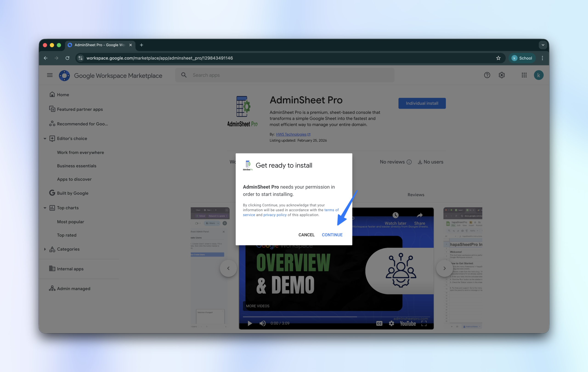Play the overview demo video

(250, 323)
